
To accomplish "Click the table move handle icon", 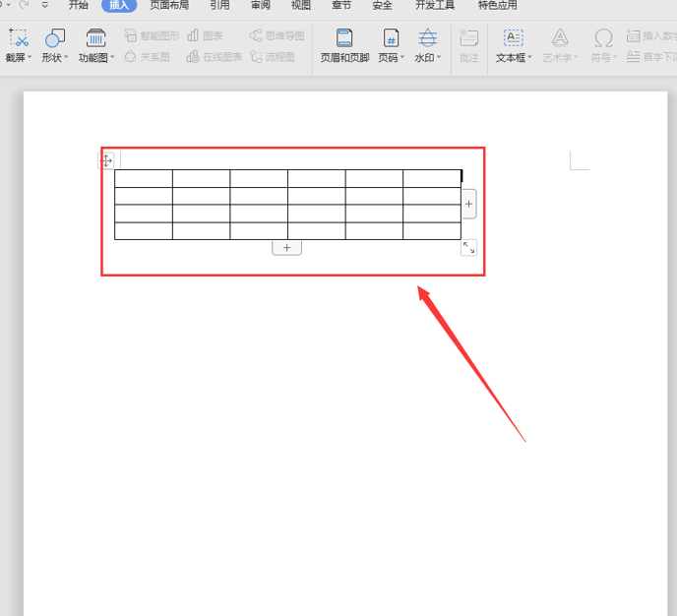I will [106, 160].
